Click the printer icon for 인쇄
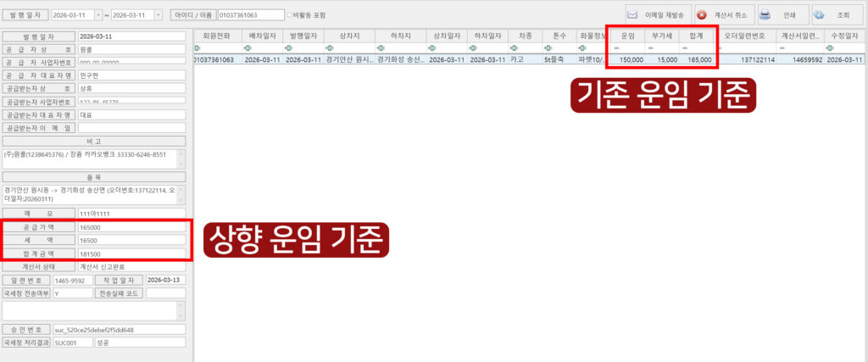 [765, 14]
